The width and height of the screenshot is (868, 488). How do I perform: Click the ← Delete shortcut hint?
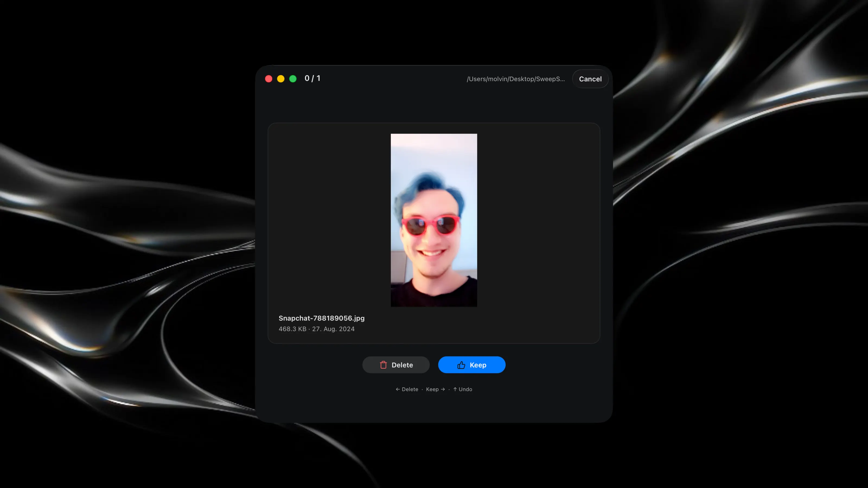tap(407, 389)
